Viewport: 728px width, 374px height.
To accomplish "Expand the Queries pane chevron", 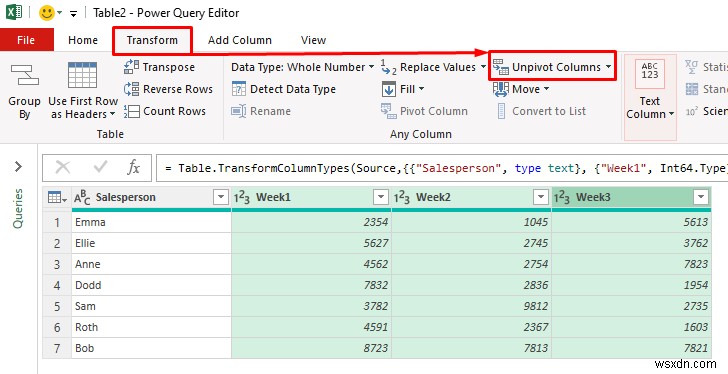I will point(18,166).
